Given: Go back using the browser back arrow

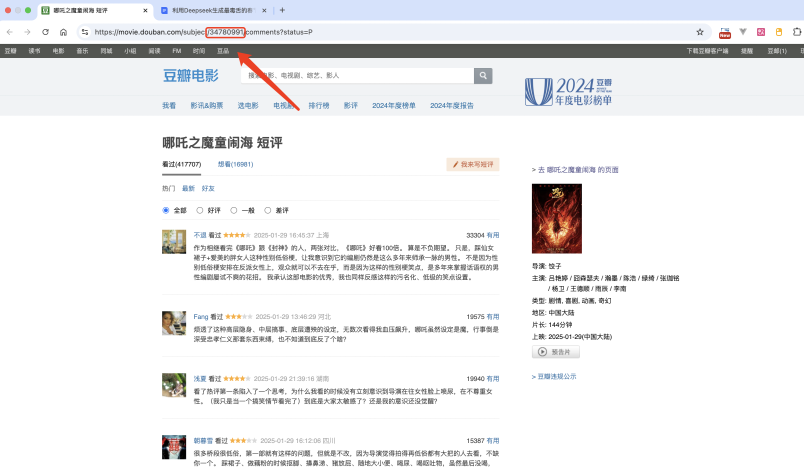Looking at the screenshot, I should click(11, 32).
